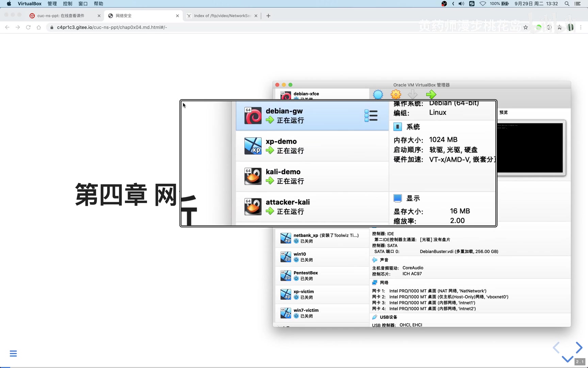The image size is (588, 368).
Task: Open the extensions puzzle icon
Action: coord(560,27)
